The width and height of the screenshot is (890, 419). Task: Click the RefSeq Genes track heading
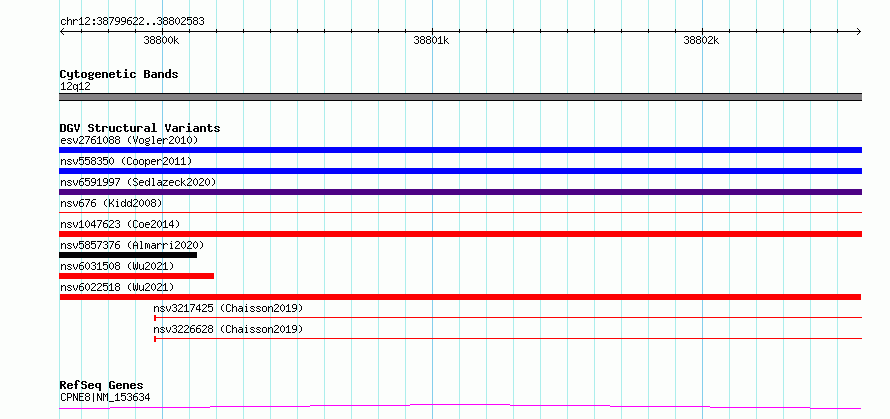coord(101,386)
